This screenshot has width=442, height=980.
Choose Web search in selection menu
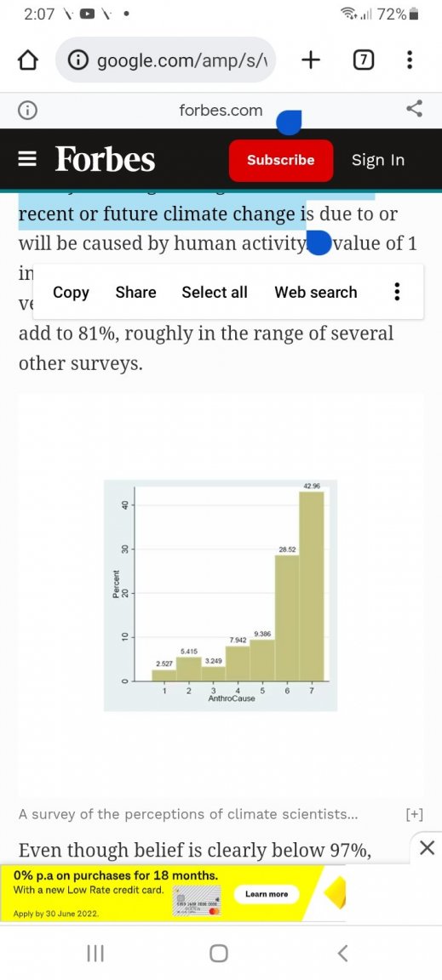click(316, 292)
